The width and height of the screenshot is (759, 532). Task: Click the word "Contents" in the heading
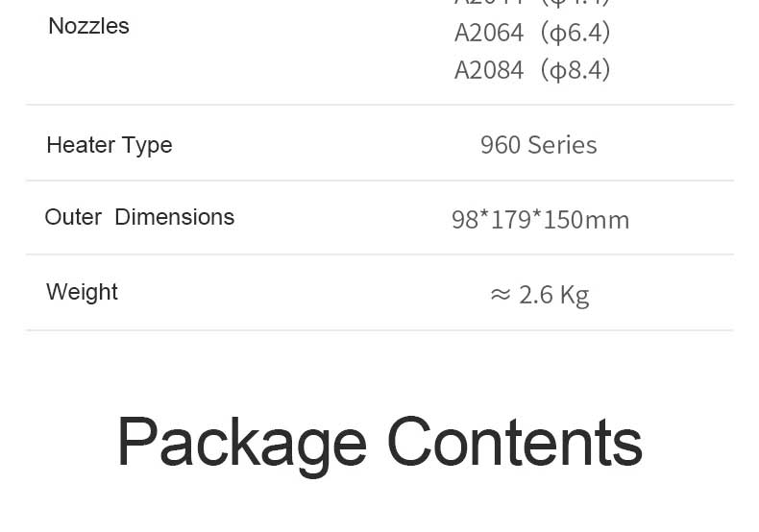click(x=514, y=443)
